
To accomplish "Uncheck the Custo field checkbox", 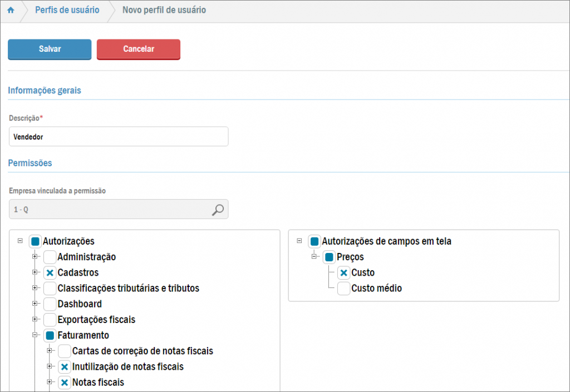I will pos(343,273).
